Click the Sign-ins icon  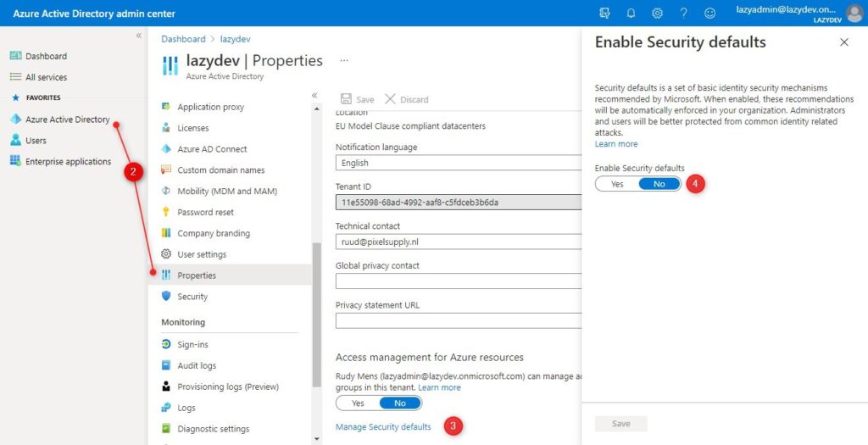pyautogui.click(x=166, y=344)
